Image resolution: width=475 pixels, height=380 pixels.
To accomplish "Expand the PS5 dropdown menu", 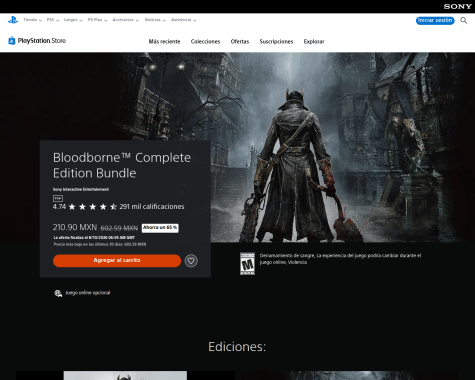I will (x=53, y=20).
